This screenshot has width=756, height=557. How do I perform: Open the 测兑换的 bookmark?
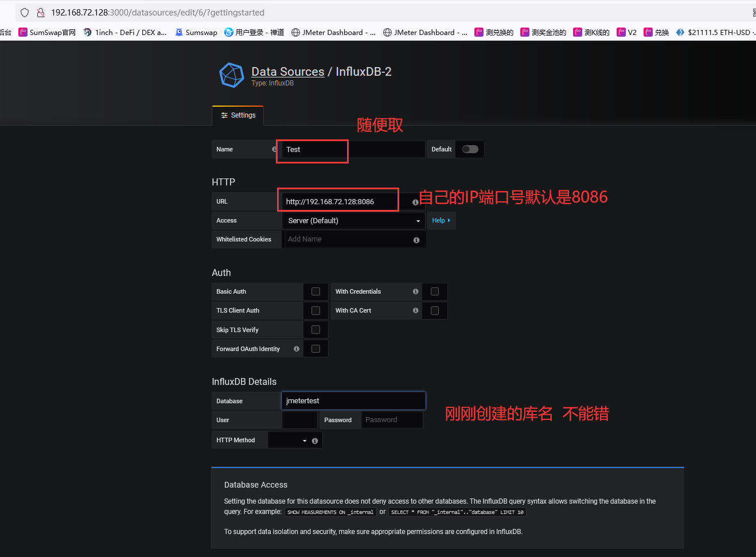point(494,32)
